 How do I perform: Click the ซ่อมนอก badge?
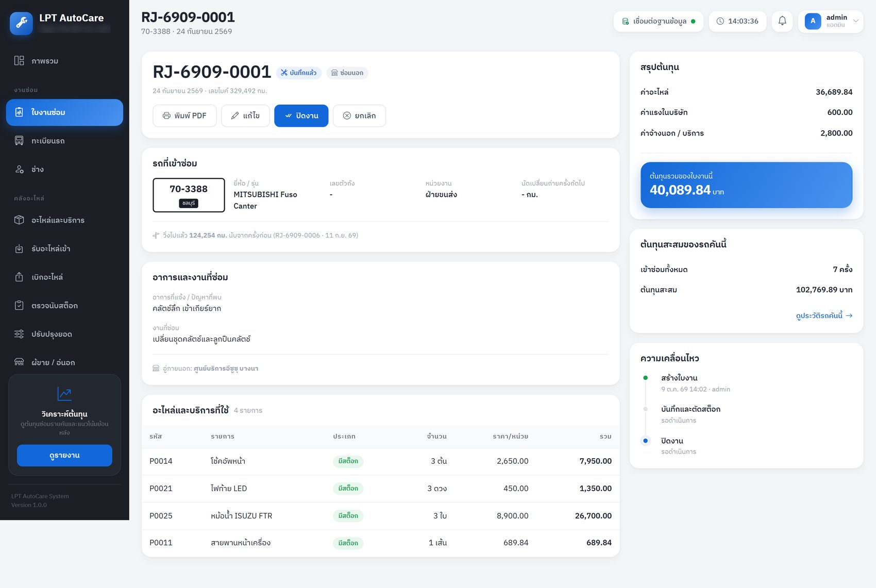point(347,73)
